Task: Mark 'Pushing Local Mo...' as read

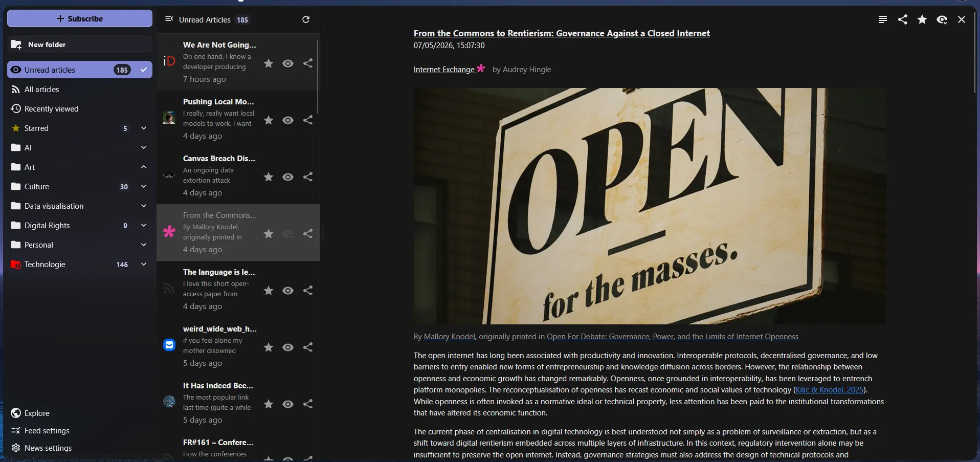Action: (288, 120)
